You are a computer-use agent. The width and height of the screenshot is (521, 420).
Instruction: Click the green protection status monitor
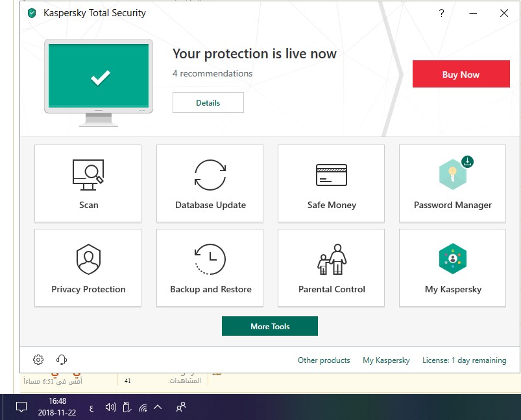(x=99, y=83)
